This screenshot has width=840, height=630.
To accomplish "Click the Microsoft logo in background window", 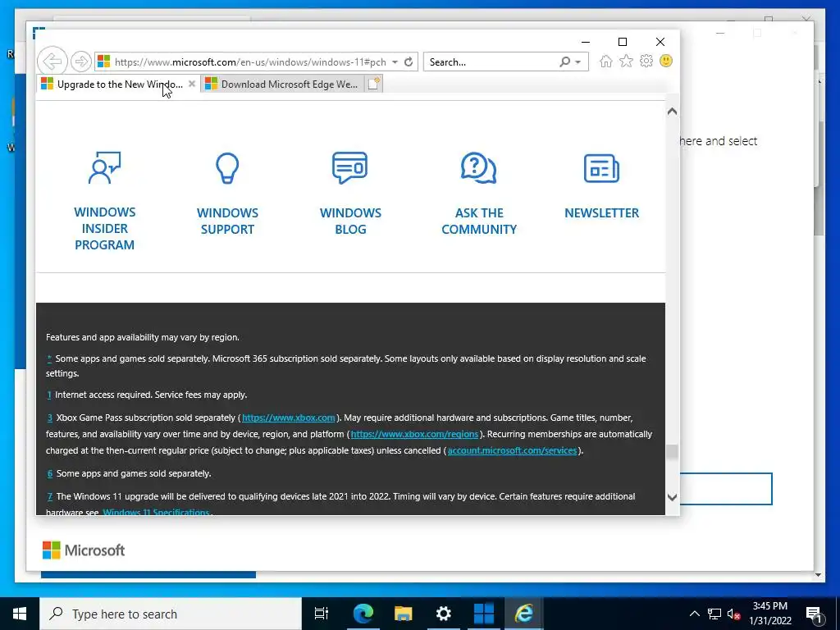I will (x=84, y=550).
